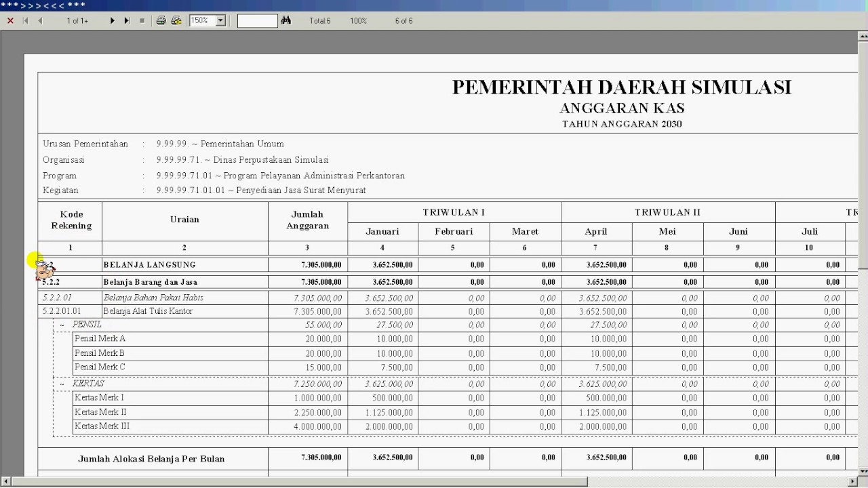Click the page indicator '1 of 1+'
Screen dimensions: 868x488
[x=77, y=21]
